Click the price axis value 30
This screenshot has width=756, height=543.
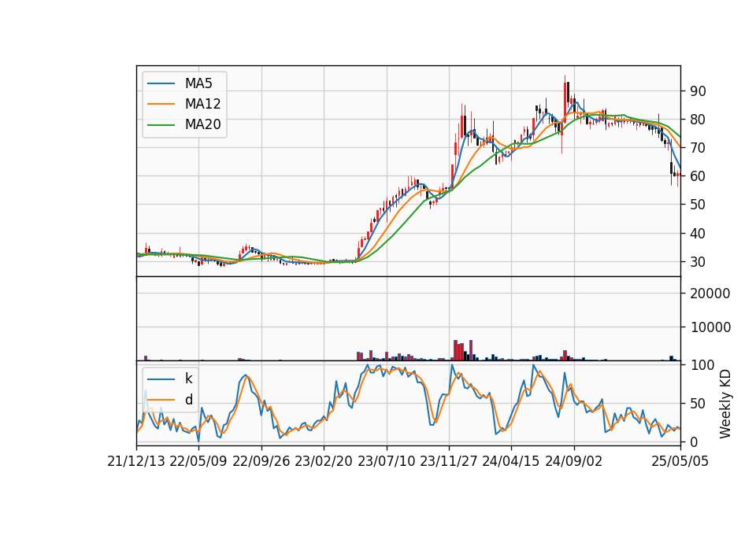698,262
